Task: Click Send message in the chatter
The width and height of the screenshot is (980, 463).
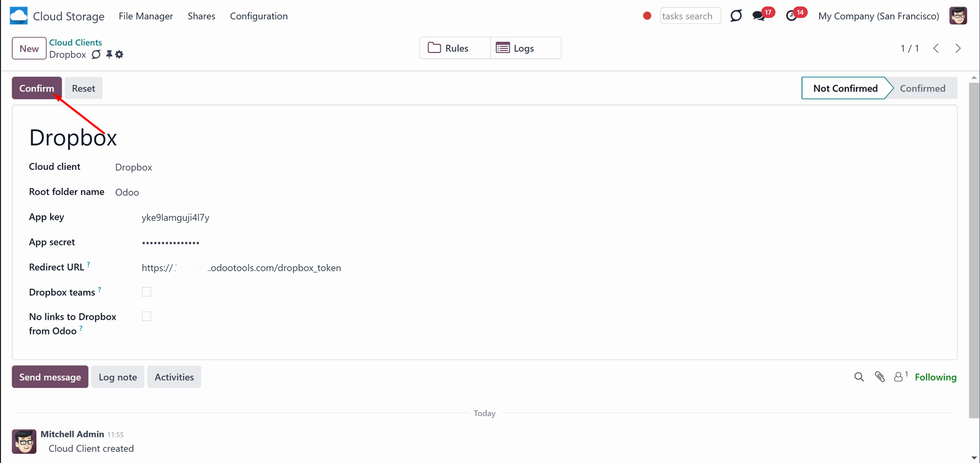Action: 50,377
